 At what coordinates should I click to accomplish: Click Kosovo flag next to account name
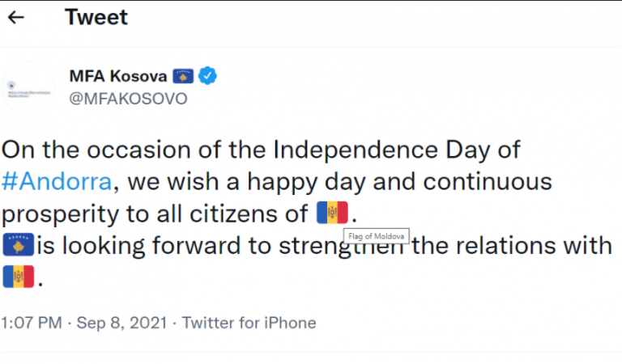[184, 77]
